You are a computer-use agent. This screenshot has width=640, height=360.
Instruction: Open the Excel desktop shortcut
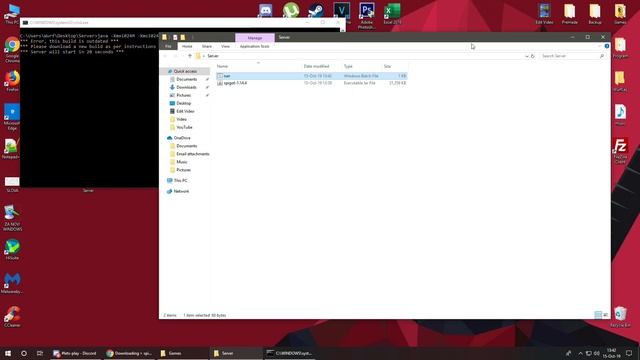(x=392, y=13)
